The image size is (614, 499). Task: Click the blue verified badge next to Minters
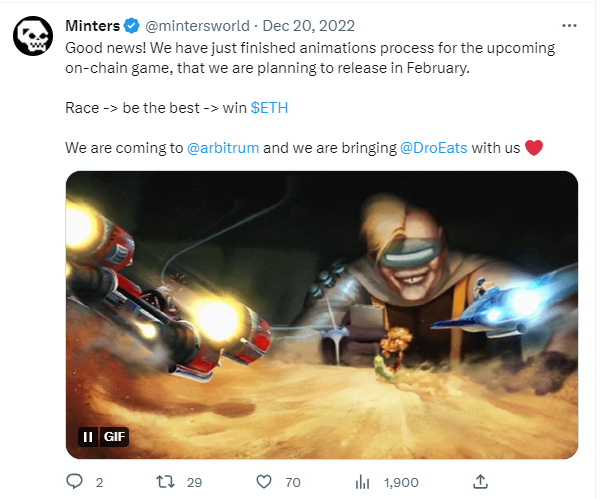coord(132,26)
